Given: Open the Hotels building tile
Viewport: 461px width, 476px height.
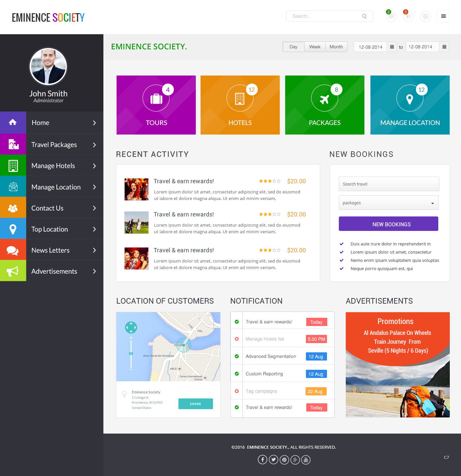Looking at the screenshot, I should pos(240,105).
